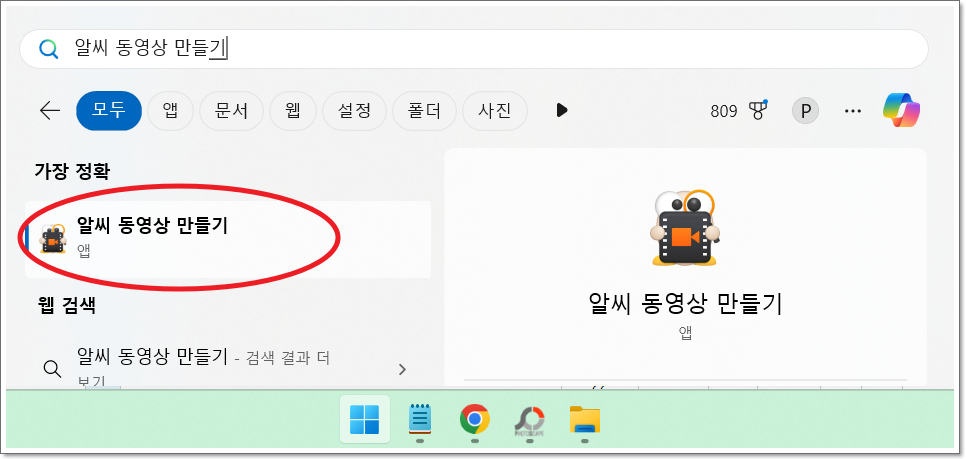Open PhotoScape from the taskbar
The image size is (966, 459).
click(x=529, y=421)
